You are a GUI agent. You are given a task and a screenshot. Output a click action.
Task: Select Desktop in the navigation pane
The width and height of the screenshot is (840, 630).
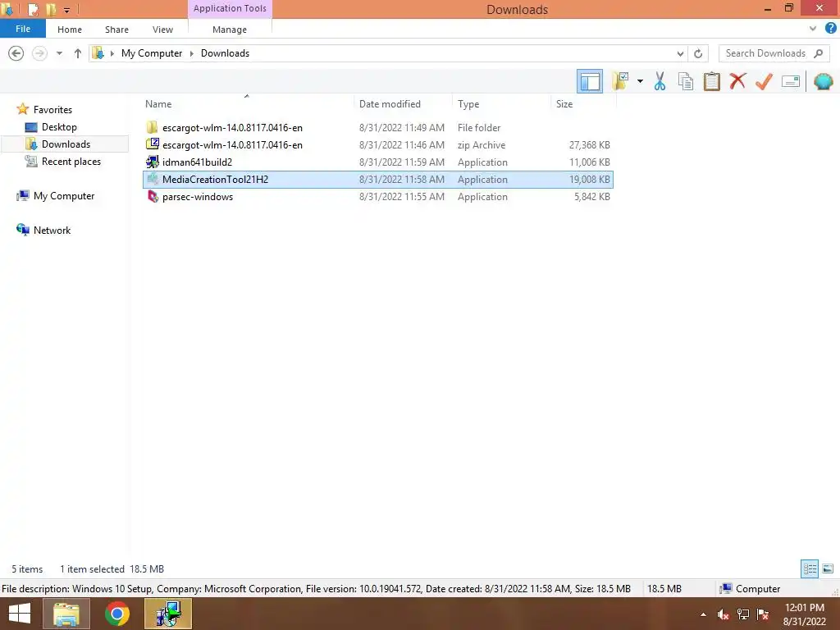tap(59, 127)
